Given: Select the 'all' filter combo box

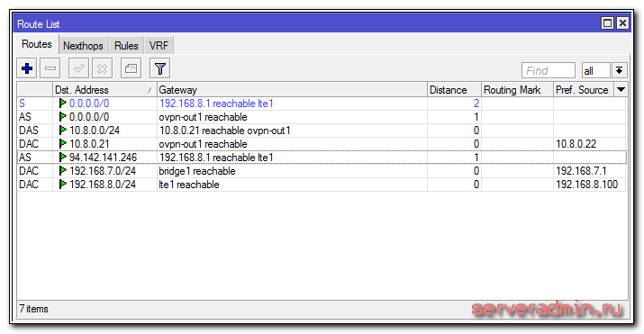Looking at the screenshot, I should [595, 70].
